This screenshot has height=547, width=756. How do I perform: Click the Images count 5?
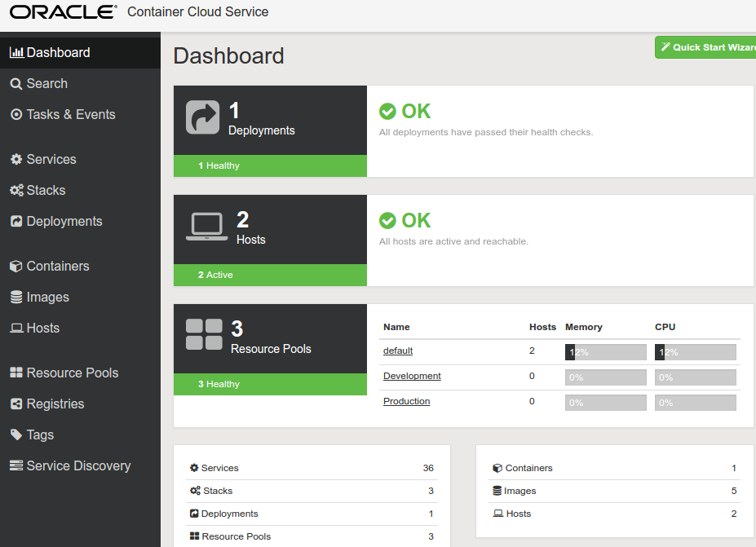[x=734, y=491]
